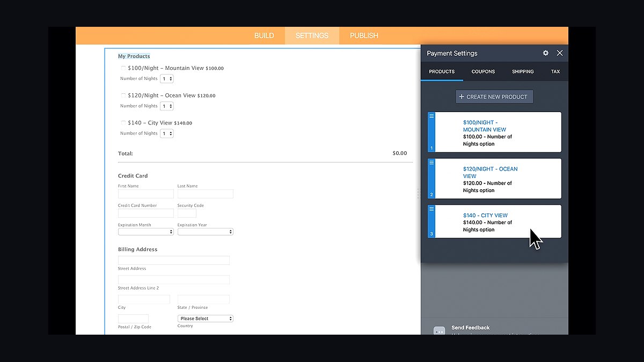Click the CREATE NEW PRODUCT button
The image size is (644, 362).
[x=494, y=97]
